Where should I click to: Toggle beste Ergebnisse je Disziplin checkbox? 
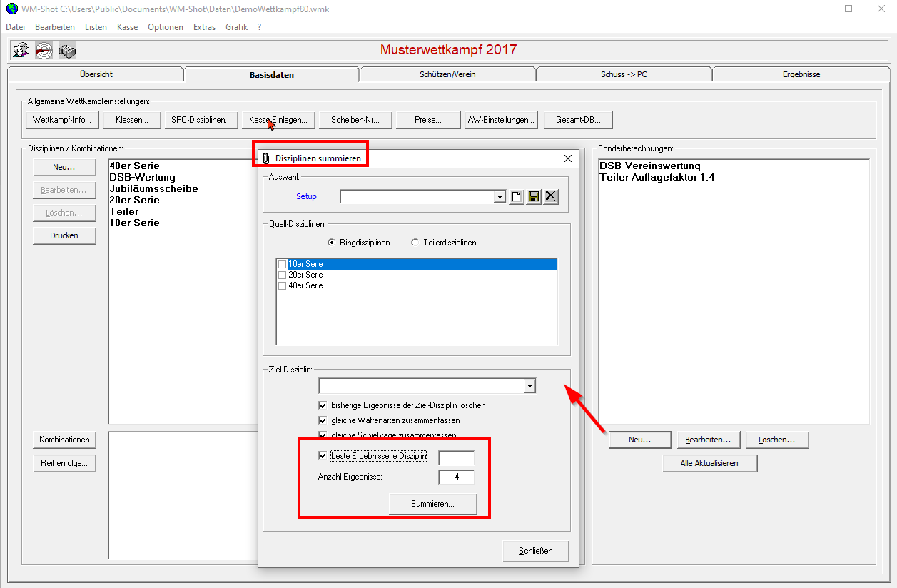pyautogui.click(x=323, y=456)
